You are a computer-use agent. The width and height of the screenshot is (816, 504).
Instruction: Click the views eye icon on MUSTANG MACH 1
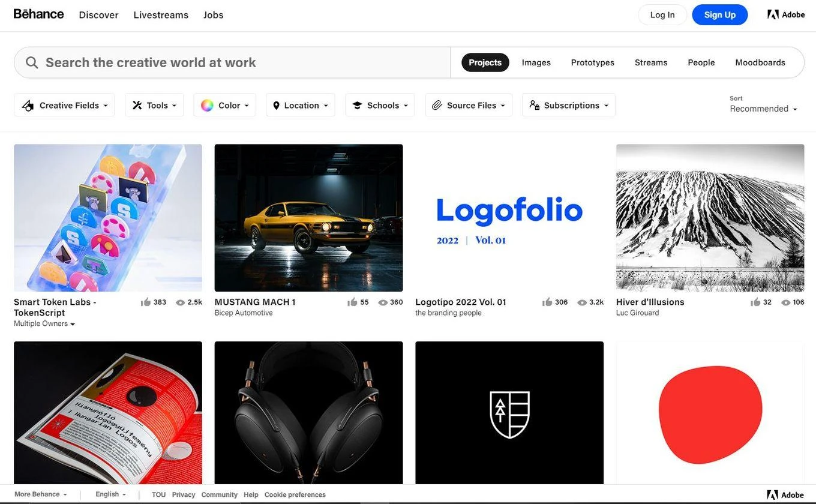pyautogui.click(x=383, y=302)
